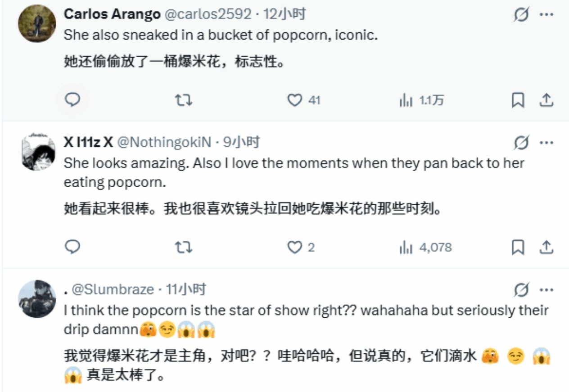Bookmark the tweet by @NothingokiN

[518, 247]
